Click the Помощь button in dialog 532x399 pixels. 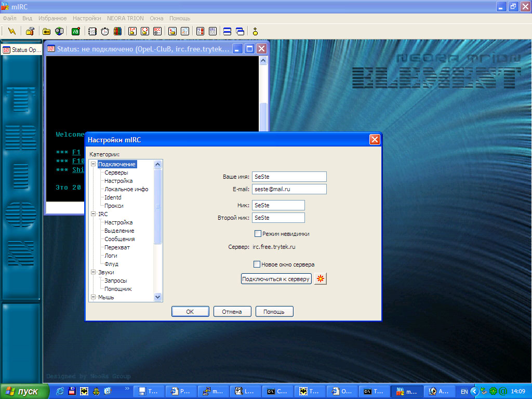coord(274,312)
